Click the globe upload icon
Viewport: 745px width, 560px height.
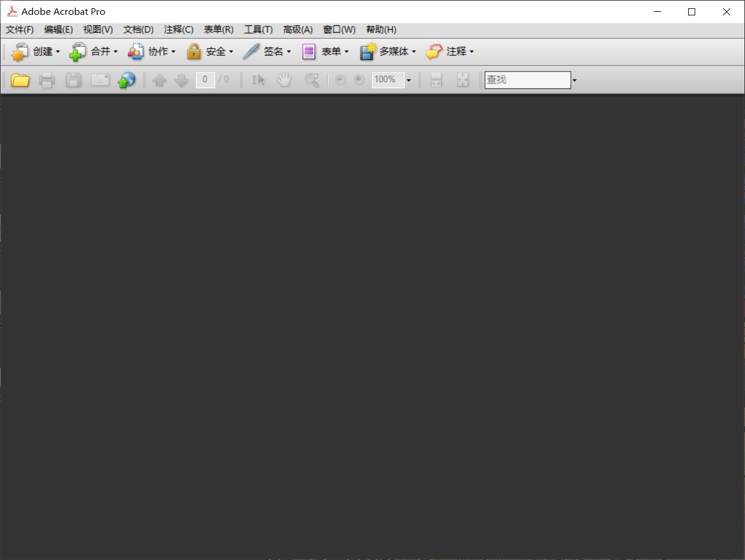(127, 80)
